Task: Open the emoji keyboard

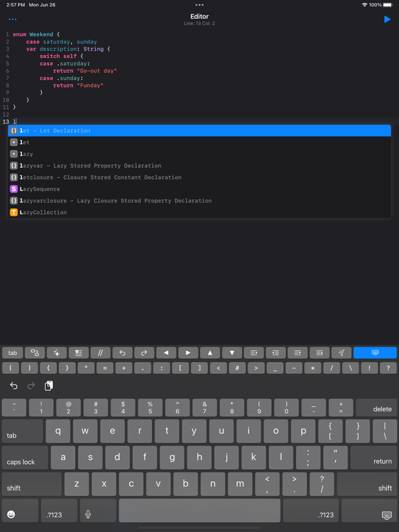Action: (x=20, y=510)
